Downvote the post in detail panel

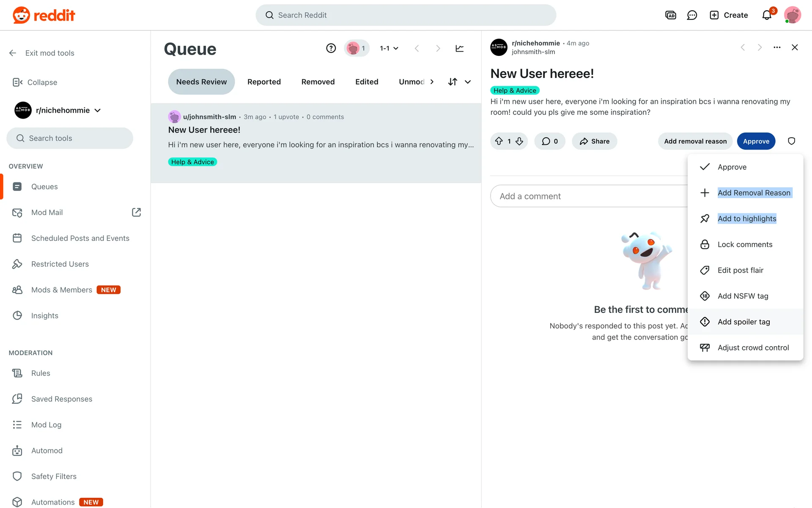(x=519, y=141)
